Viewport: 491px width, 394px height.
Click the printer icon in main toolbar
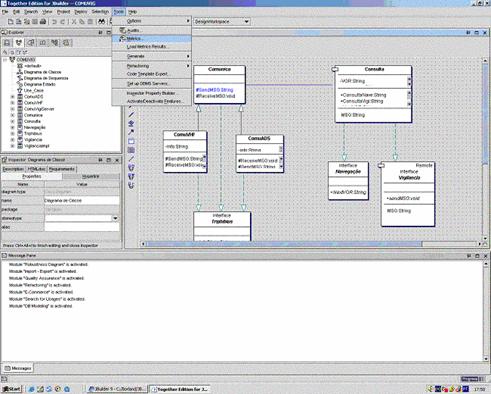[43, 22]
